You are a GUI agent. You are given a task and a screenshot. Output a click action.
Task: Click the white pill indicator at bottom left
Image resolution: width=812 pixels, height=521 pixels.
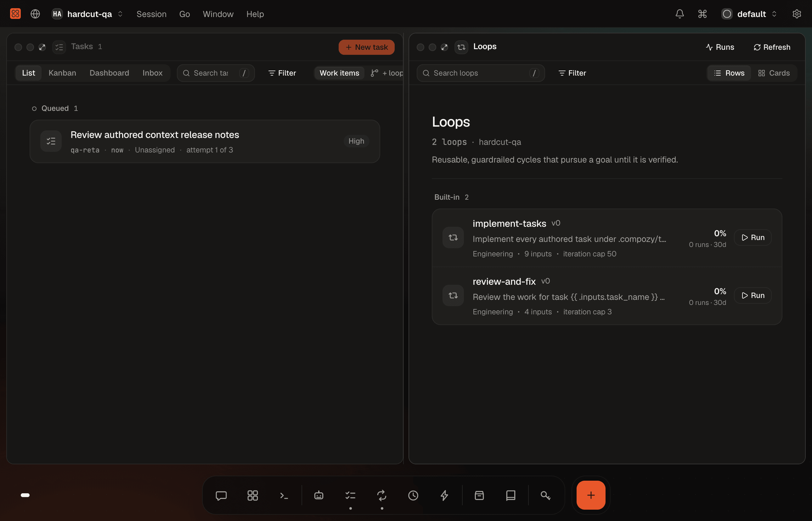25,495
